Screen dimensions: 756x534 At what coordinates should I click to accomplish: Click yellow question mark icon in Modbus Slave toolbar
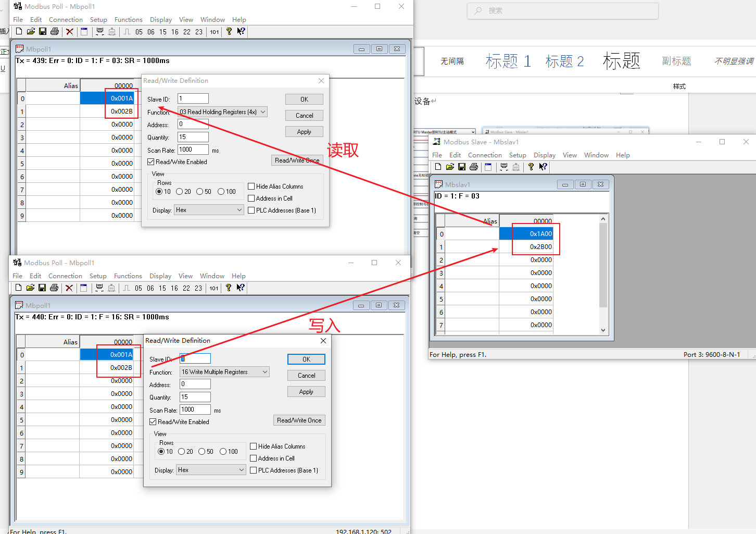[x=531, y=167]
